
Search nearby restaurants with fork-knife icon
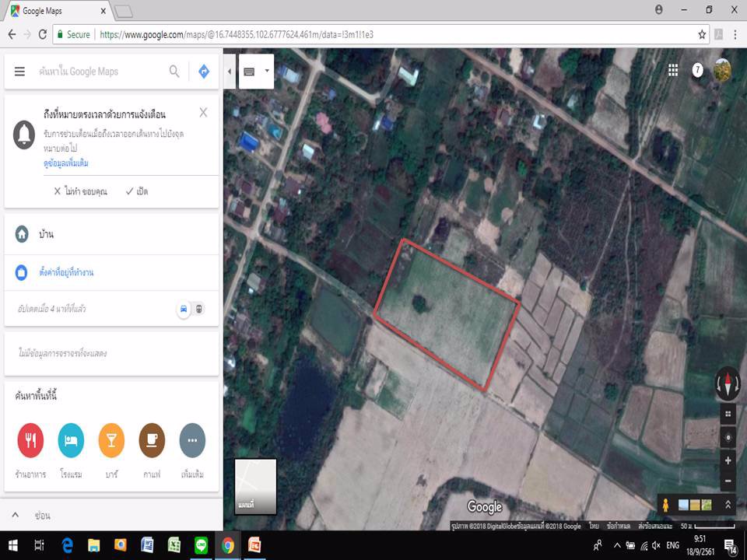pos(30,441)
